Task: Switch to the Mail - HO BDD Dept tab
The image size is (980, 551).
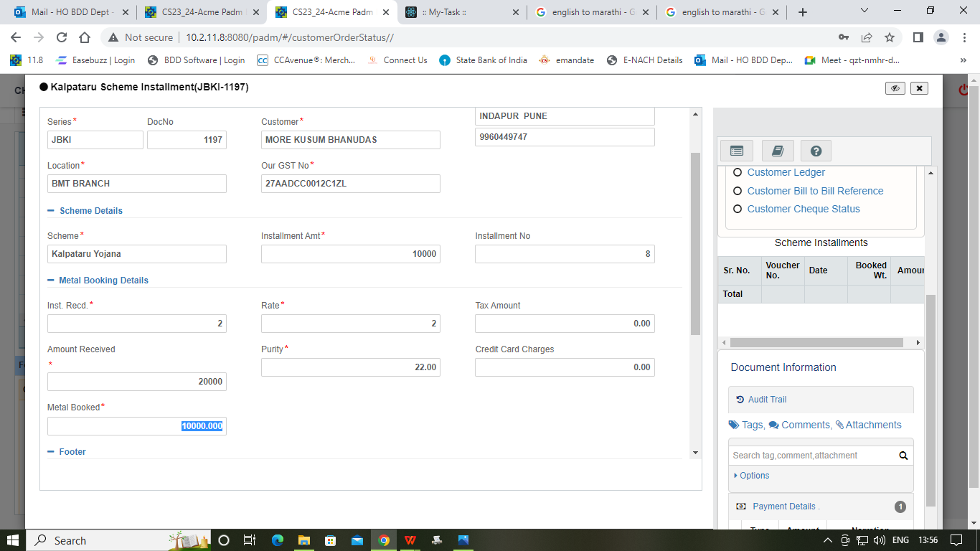Action: pyautogui.click(x=72, y=12)
